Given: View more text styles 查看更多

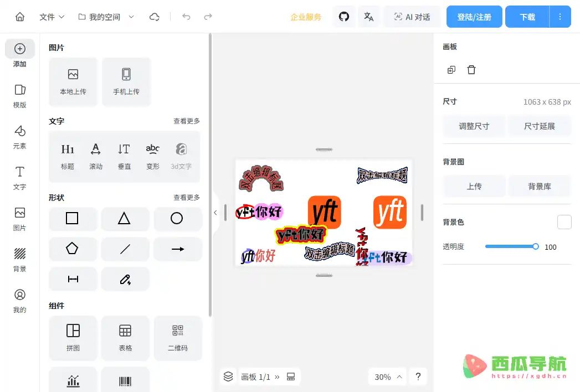Looking at the screenshot, I should [x=187, y=121].
